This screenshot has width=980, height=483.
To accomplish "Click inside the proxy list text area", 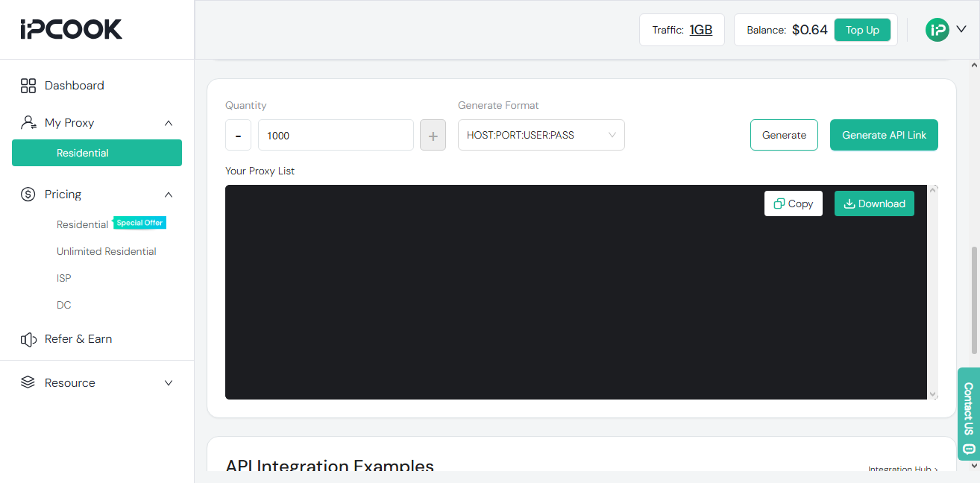I will tap(576, 292).
